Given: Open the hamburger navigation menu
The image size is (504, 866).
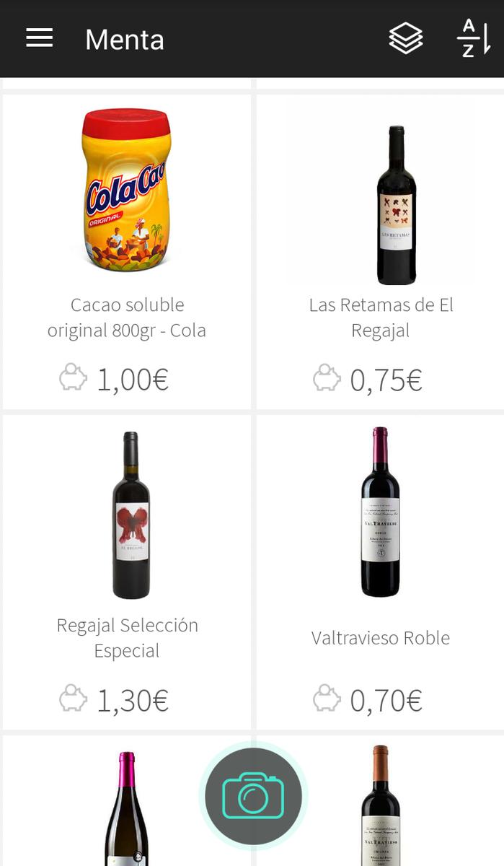Looking at the screenshot, I should coord(40,38).
